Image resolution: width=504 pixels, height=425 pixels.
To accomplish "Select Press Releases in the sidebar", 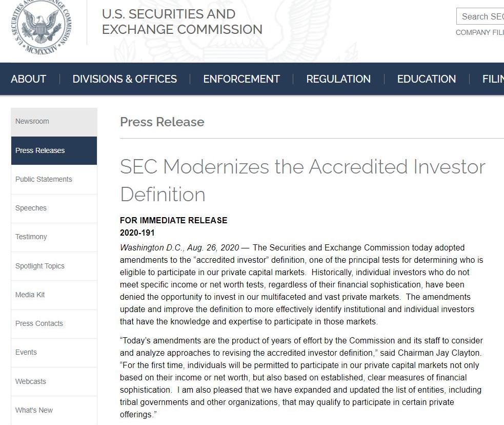I will point(40,150).
